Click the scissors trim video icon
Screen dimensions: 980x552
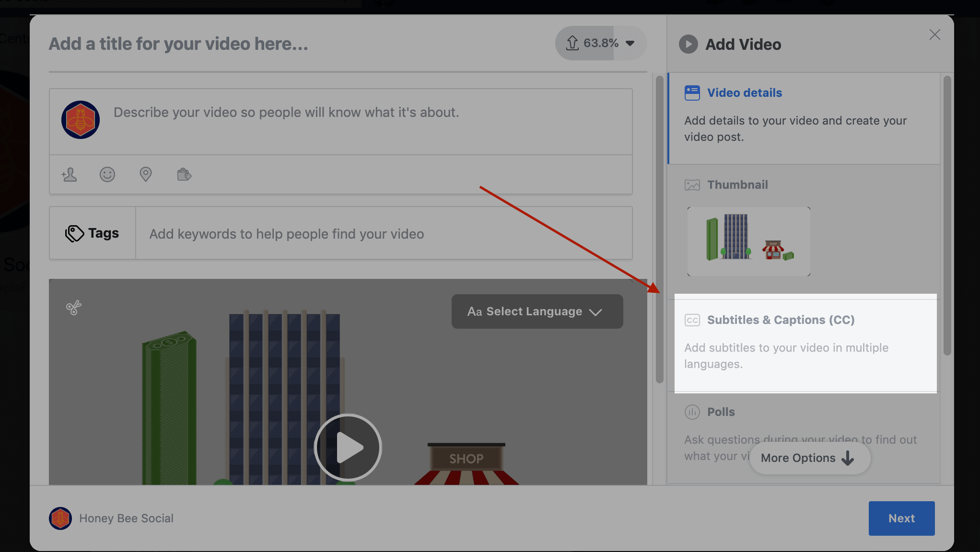74,308
